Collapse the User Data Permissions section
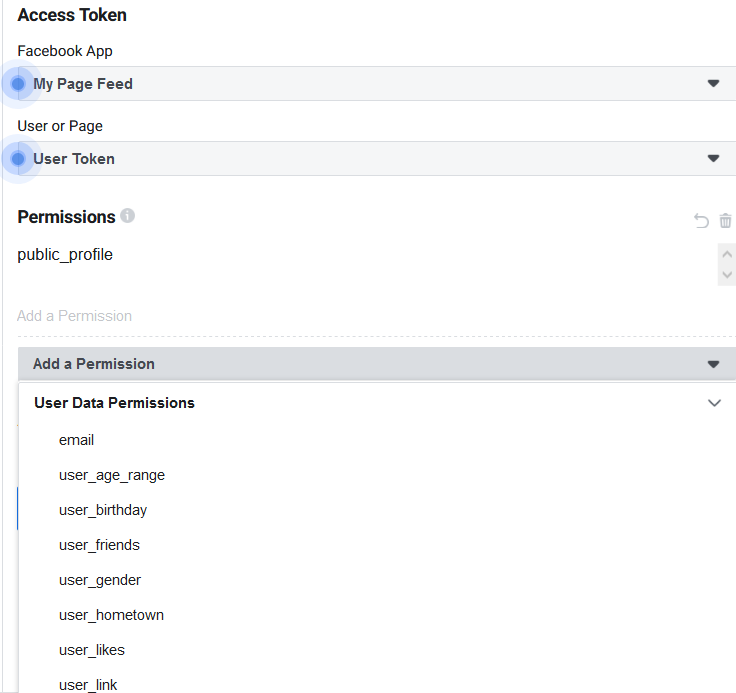 click(714, 403)
